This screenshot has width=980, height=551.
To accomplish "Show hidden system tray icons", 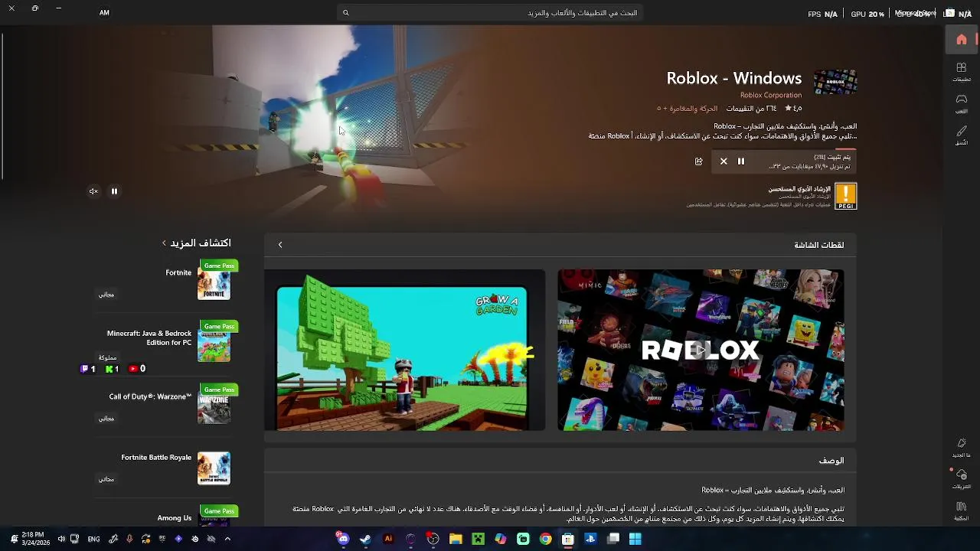I will pos(227,539).
